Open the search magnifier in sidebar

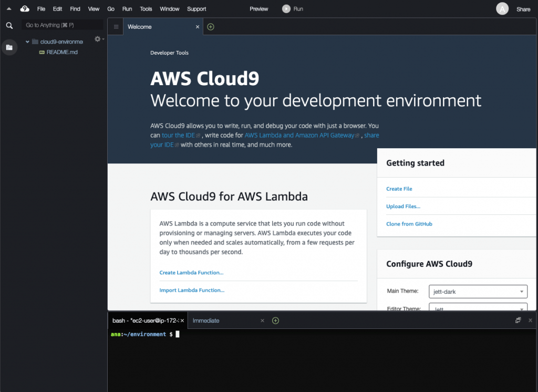pyautogui.click(x=9, y=25)
